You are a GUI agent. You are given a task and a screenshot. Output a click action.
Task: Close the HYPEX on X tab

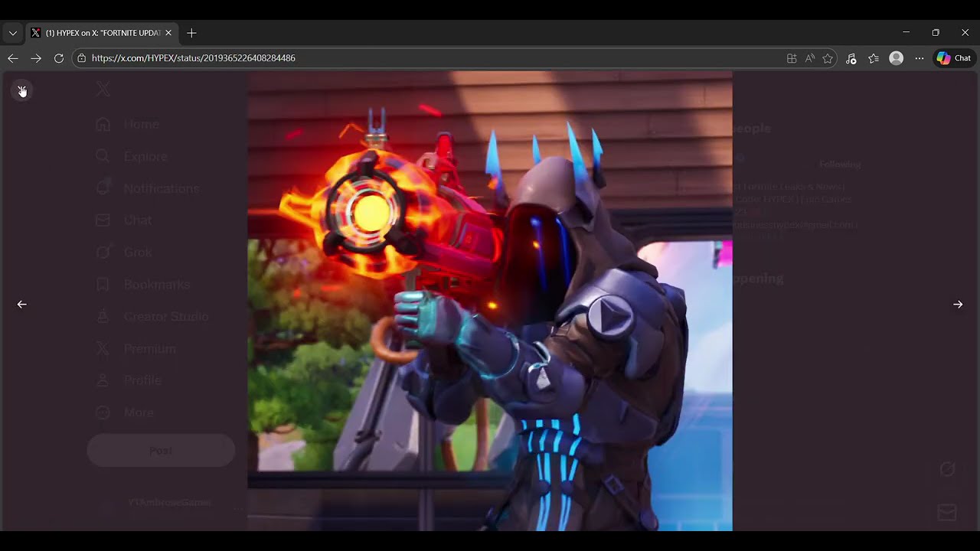click(x=168, y=33)
